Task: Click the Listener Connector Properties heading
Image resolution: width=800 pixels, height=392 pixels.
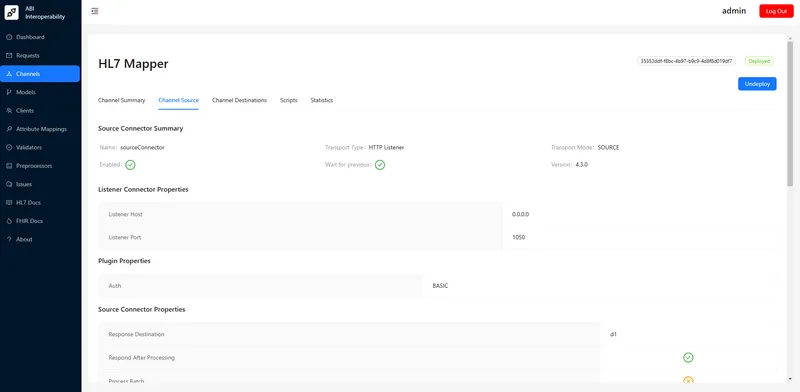Action: [143, 189]
